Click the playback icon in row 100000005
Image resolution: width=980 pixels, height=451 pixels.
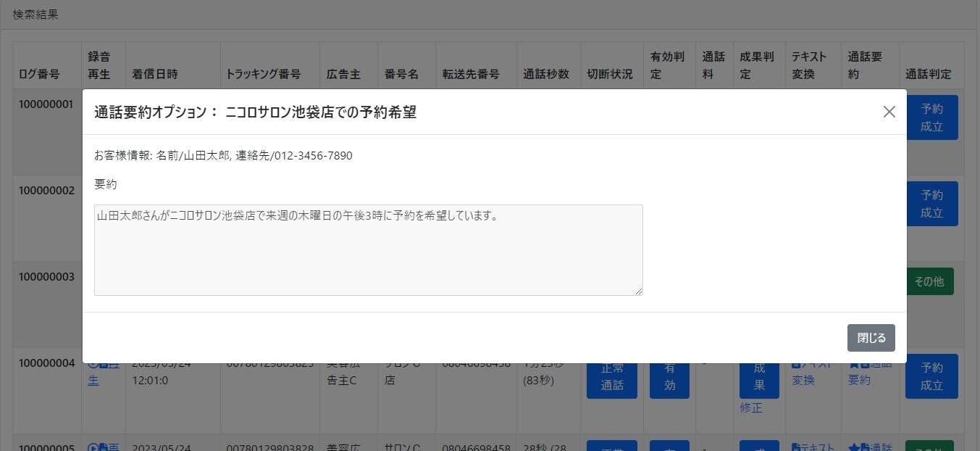tap(93, 447)
